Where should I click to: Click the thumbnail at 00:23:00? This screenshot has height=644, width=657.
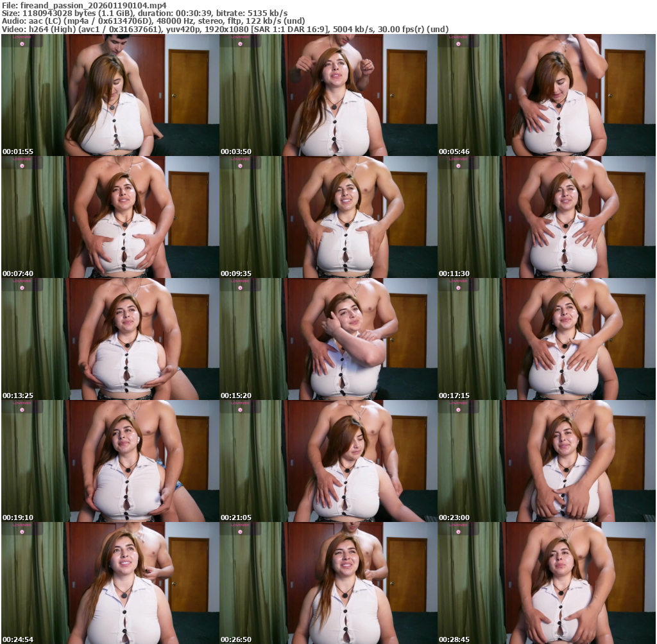pos(547,461)
